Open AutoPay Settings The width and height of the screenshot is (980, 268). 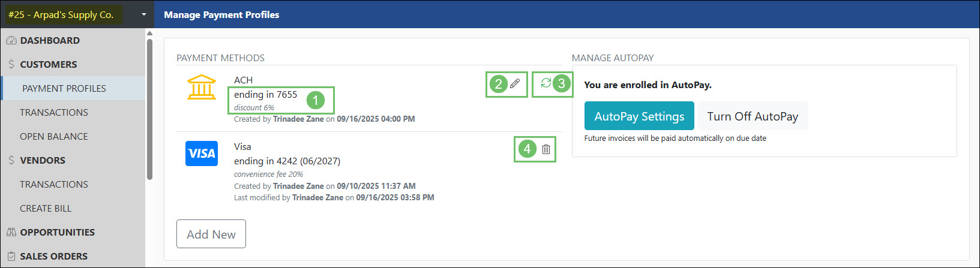coord(639,116)
